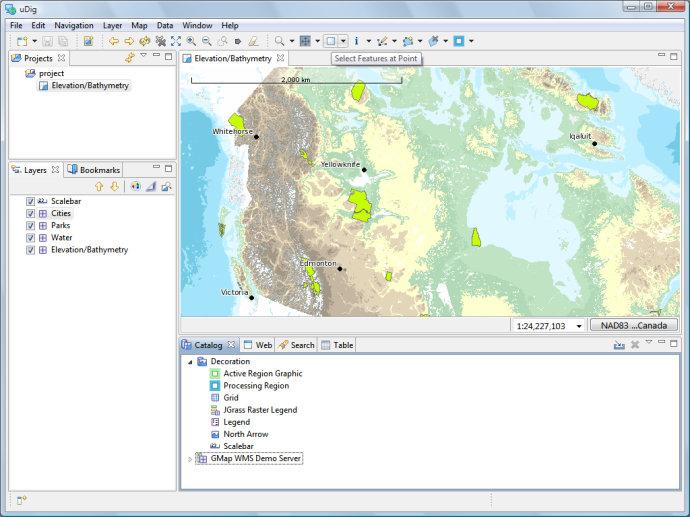Click the Import icon in Catalog panel
690x517 pixels.
619,345
